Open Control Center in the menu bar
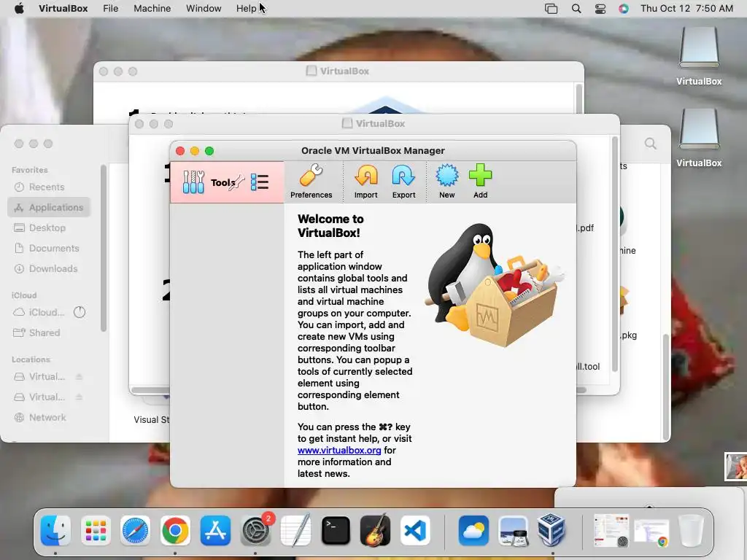This screenshot has height=560, width=747. tap(600, 9)
